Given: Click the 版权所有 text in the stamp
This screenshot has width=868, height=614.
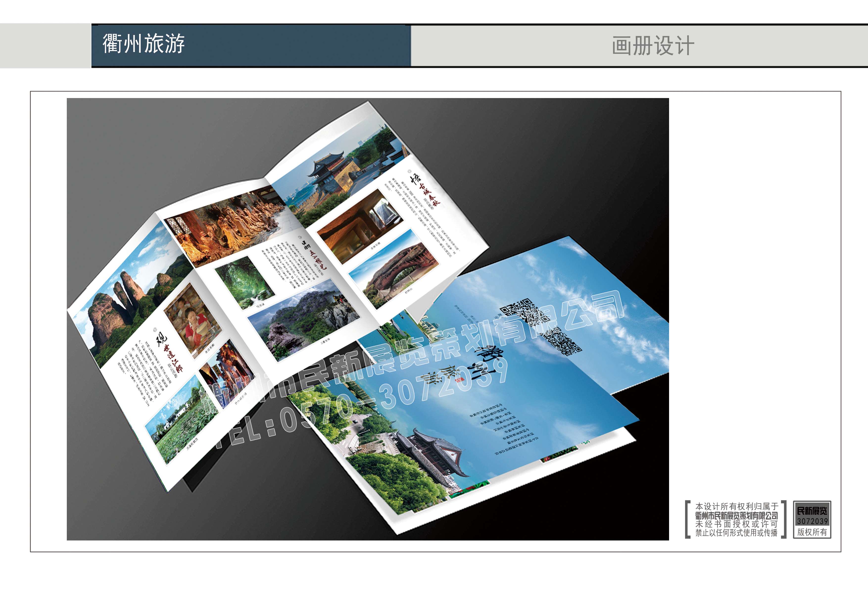Looking at the screenshot, I should point(812,532).
